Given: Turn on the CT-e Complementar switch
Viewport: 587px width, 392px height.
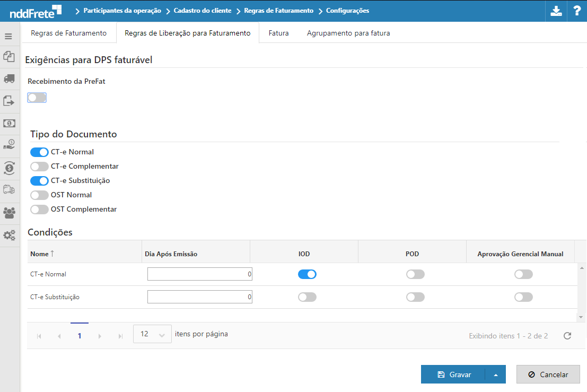Looking at the screenshot, I should (39, 167).
